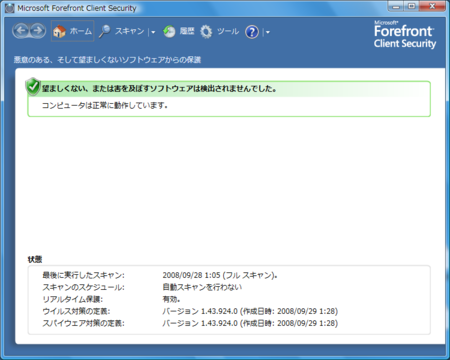Viewport: 450px width, 360px height.
Task: Maximize the Forefront Client Security window
Action: coord(412,6)
